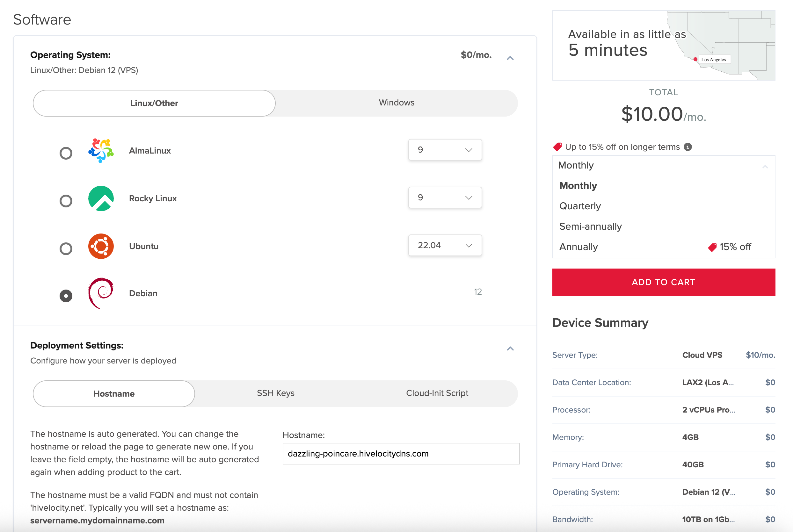This screenshot has height=532, width=793.
Task: Open the Cloud-Init Script tab
Action: point(437,393)
